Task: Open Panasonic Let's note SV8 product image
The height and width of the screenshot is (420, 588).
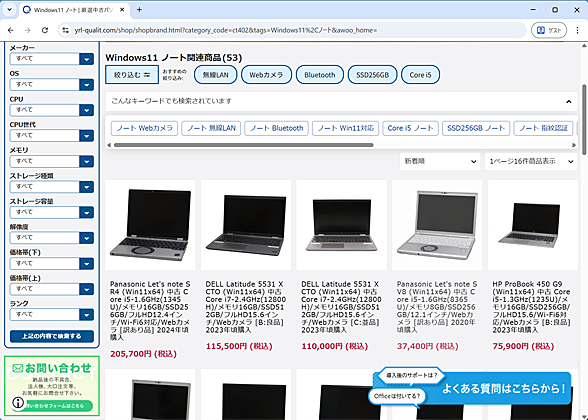Action: pyautogui.click(x=437, y=225)
